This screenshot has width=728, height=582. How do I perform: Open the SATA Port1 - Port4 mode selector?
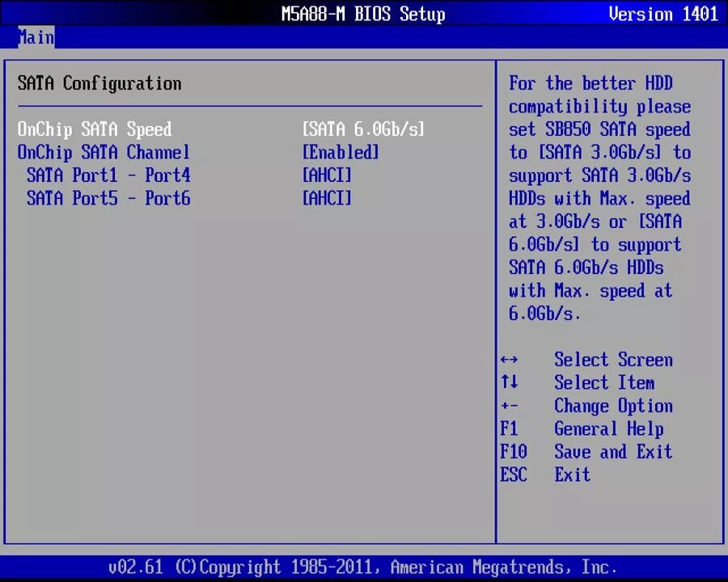(x=327, y=175)
